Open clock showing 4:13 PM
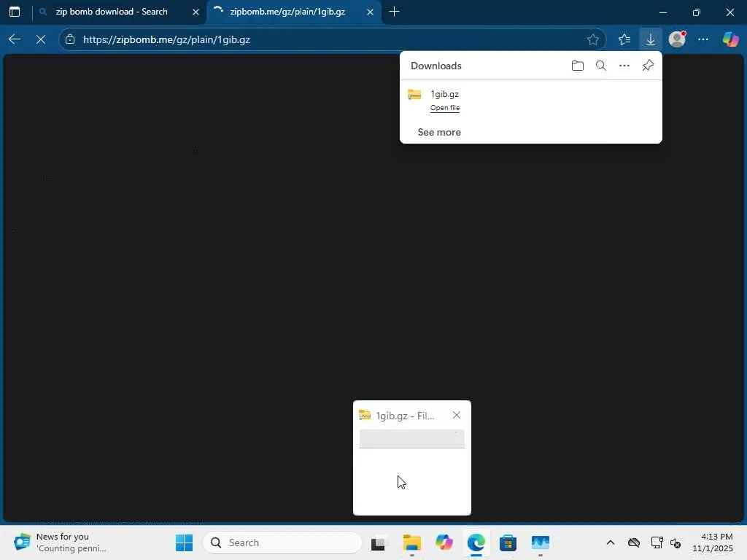The image size is (747, 560). [x=713, y=542]
